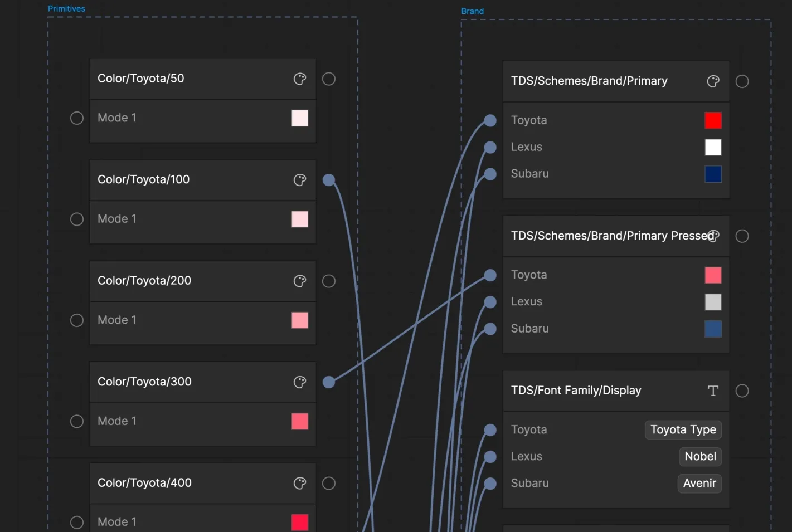Viewport: 792px width, 532px height.
Task: Click the input connector of Color/Toyota/50 Mode 1
Action: click(x=77, y=118)
